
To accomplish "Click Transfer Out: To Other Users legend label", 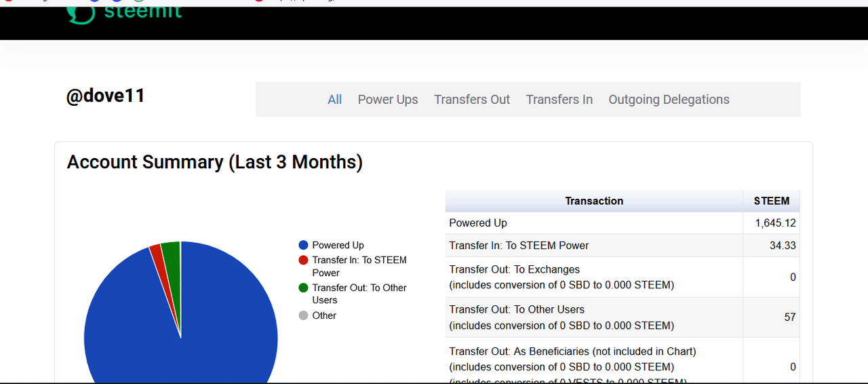I will click(359, 294).
